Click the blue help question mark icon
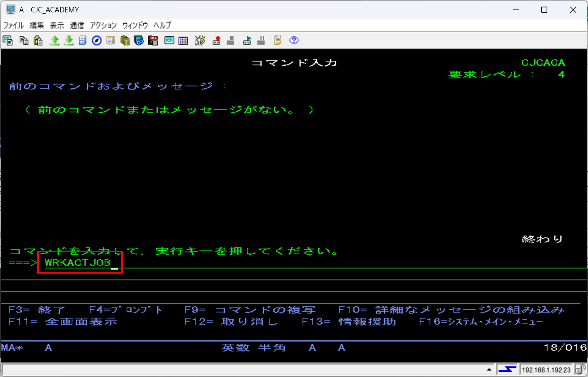Screen dimensions: 588x377 click(294, 40)
